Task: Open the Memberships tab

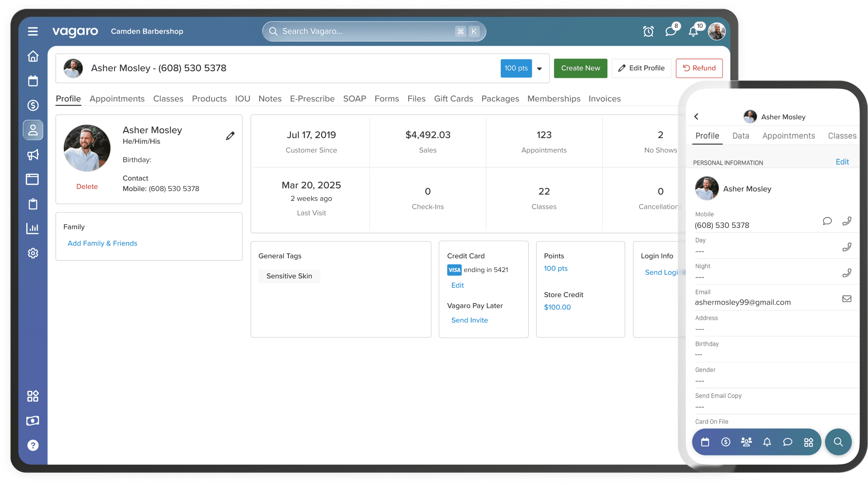Action: 553,99
